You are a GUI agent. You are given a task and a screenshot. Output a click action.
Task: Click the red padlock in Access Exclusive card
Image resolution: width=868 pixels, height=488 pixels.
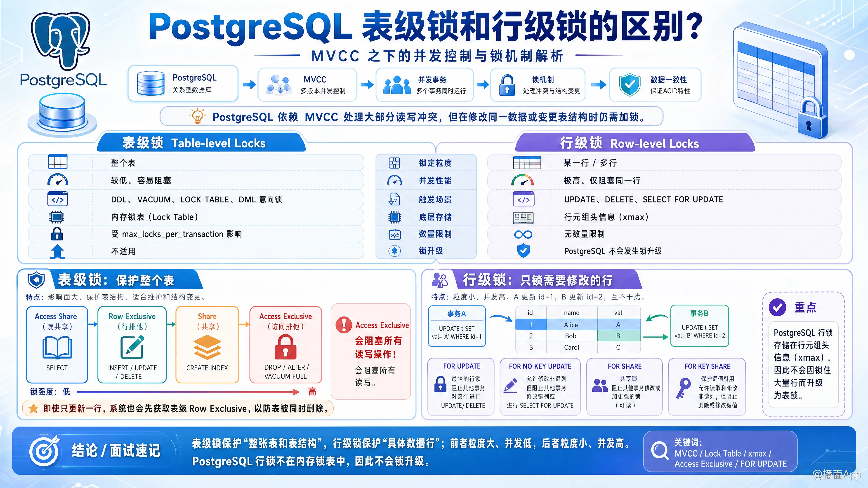pos(286,347)
